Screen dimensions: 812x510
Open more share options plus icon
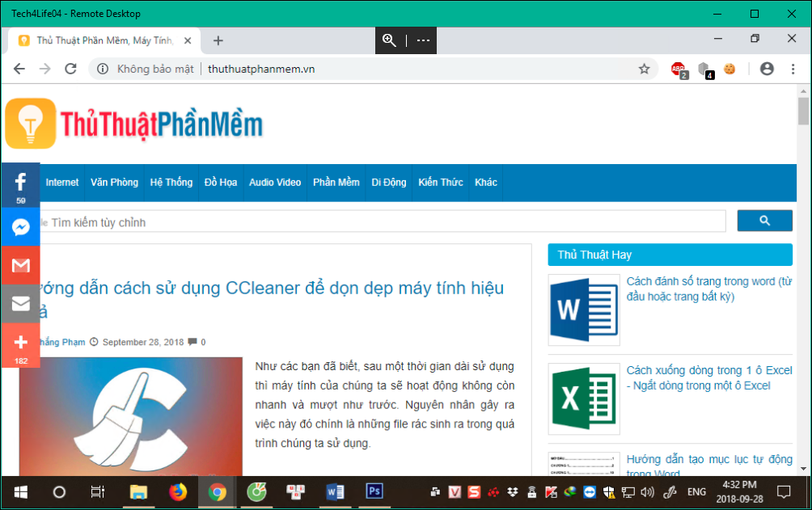(x=20, y=343)
